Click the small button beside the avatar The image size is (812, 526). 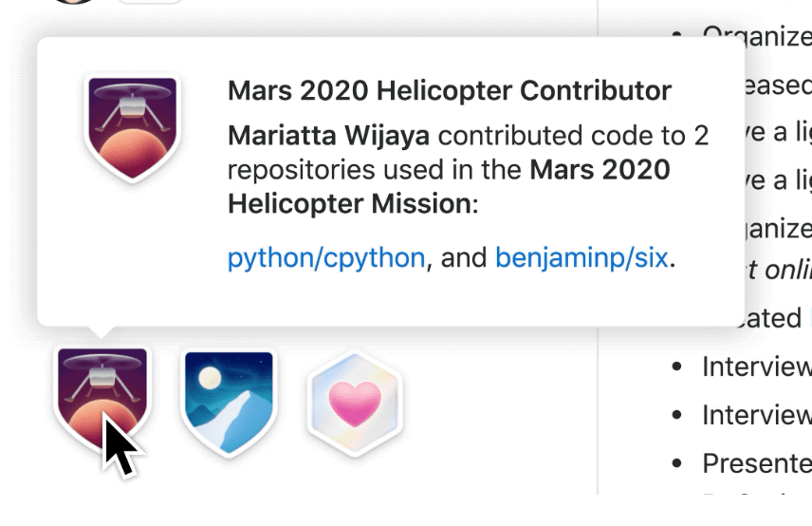coord(149,3)
